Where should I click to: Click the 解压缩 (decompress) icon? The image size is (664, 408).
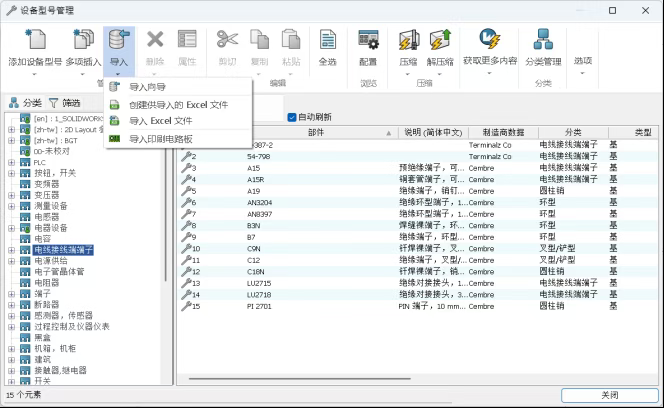(x=440, y=42)
